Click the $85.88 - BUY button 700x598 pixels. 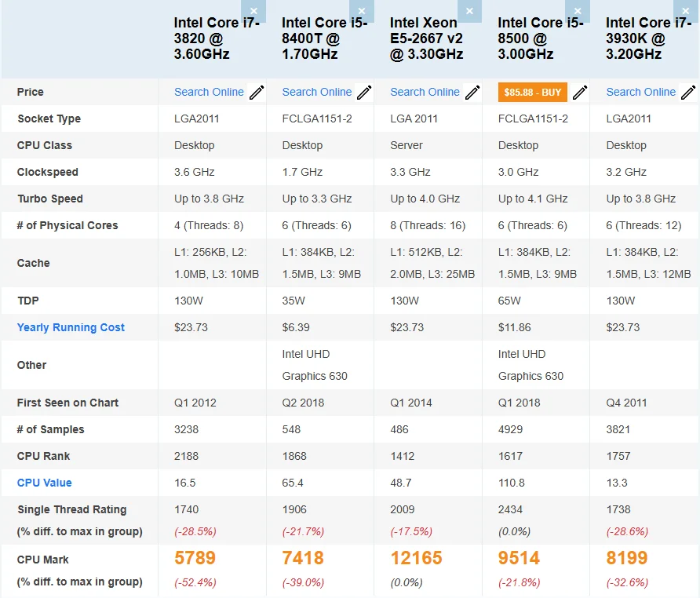tap(533, 93)
